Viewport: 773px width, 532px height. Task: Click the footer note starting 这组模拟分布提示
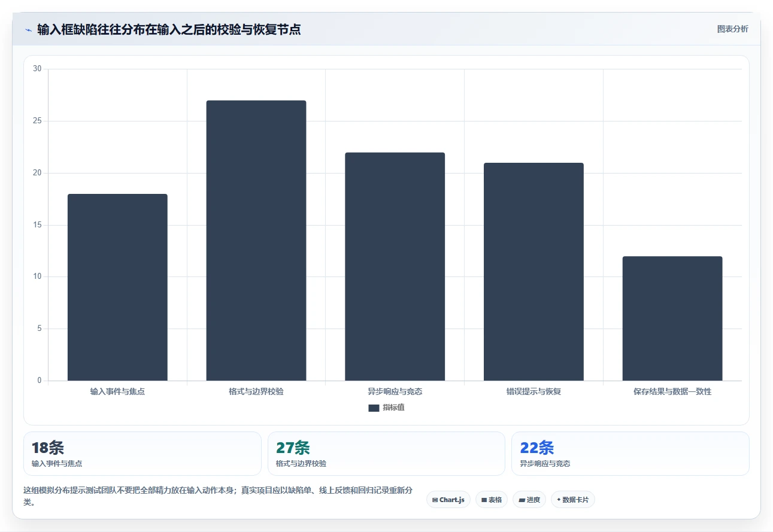(218, 496)
